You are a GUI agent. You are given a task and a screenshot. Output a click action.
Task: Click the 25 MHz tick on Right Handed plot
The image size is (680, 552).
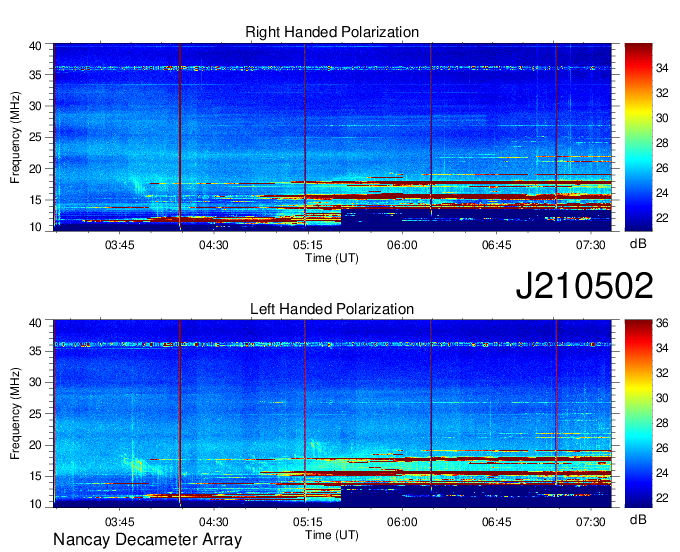[35, 137]
